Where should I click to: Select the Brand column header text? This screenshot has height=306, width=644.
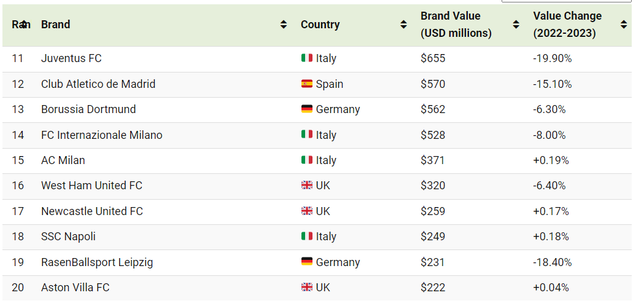pos(55,24)
